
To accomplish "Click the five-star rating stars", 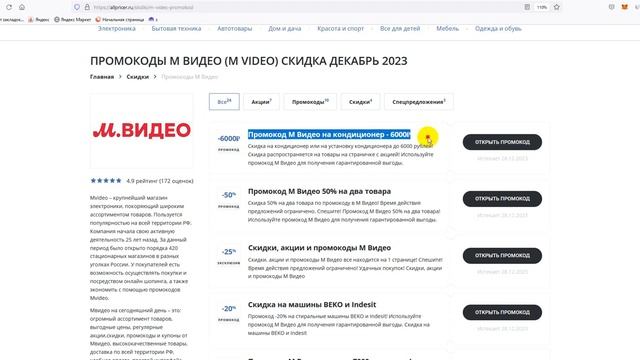I will pos(106,180).
